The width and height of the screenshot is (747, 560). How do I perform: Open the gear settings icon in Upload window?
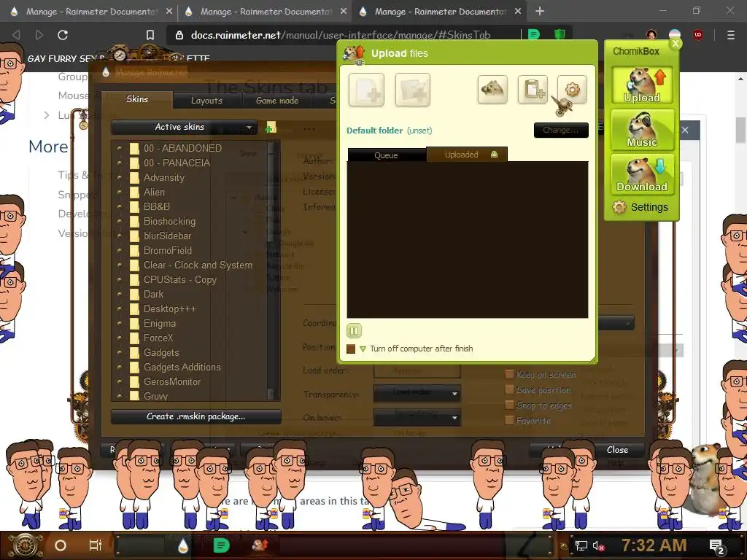pyautogui.click(x=572, y=89)
